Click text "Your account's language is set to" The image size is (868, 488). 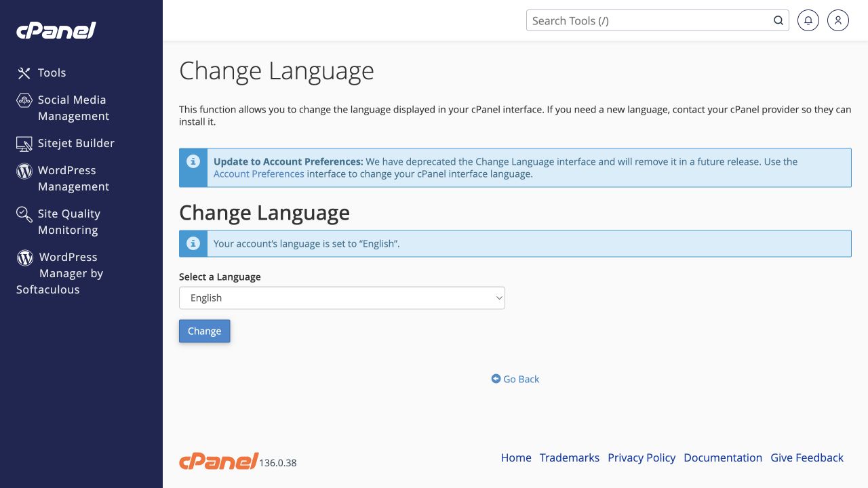coord(285,243)
